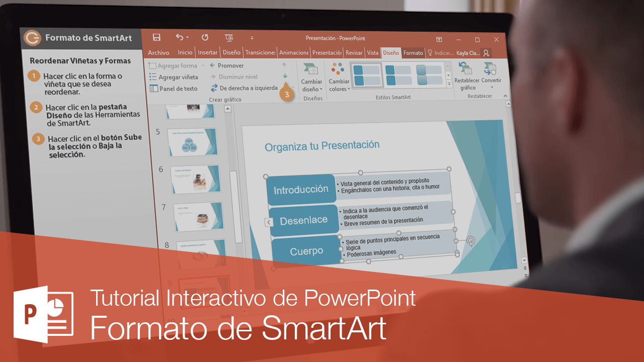The height and width of the screenshot is (362, 644).
Task: Click De derecha a izquierda toggle
Action: tap(245, 88)
